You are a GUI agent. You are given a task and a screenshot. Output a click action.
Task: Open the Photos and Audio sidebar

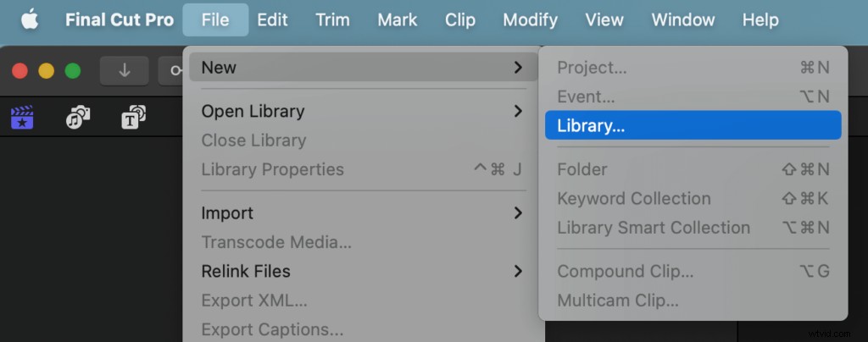[78, 117]
